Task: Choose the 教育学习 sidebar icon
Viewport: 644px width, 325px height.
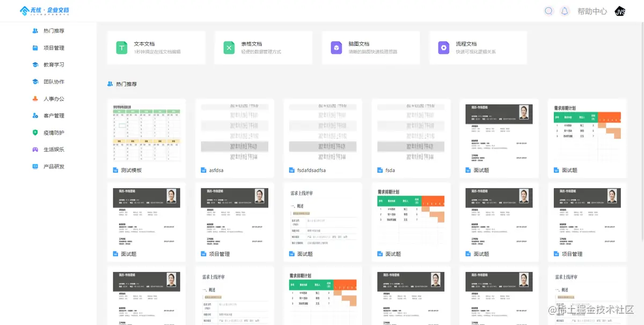Action: [x=35, y=65]
